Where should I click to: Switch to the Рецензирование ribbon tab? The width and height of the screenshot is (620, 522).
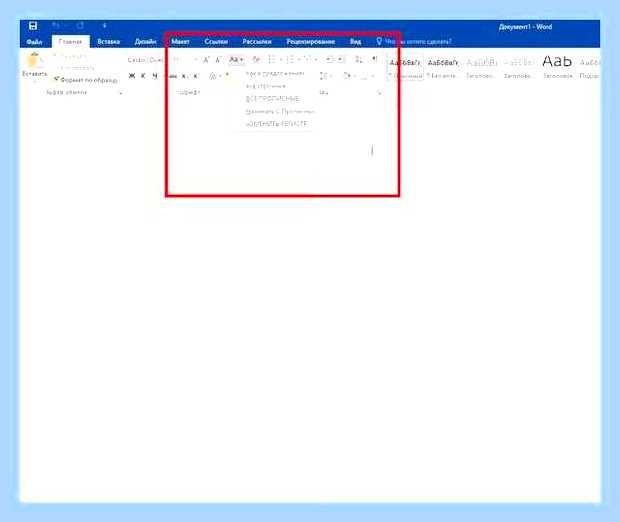(x=310, y=42)
